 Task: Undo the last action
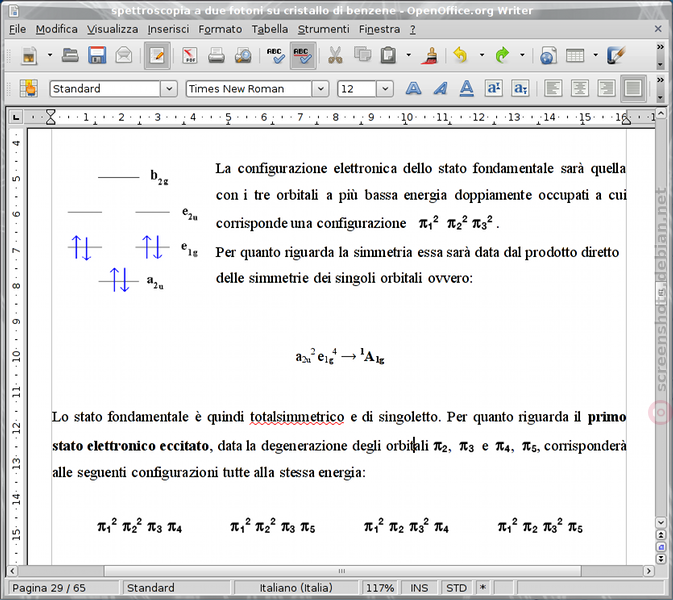(461, 55)
